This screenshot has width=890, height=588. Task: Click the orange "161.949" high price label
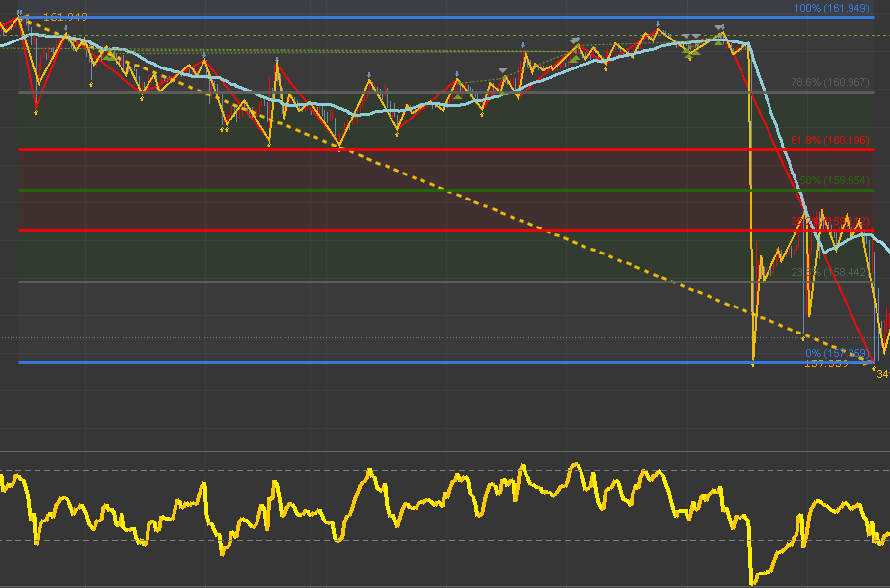(x=66, y=17)
